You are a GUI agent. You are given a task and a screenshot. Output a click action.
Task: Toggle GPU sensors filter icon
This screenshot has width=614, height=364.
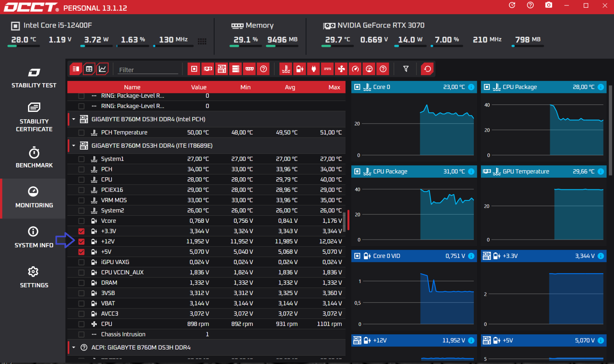(208, 69)
